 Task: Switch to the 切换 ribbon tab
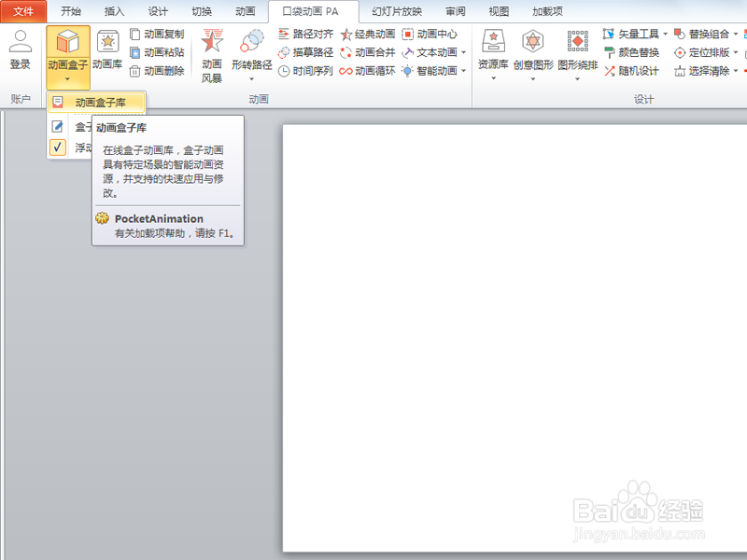[202, 11]
